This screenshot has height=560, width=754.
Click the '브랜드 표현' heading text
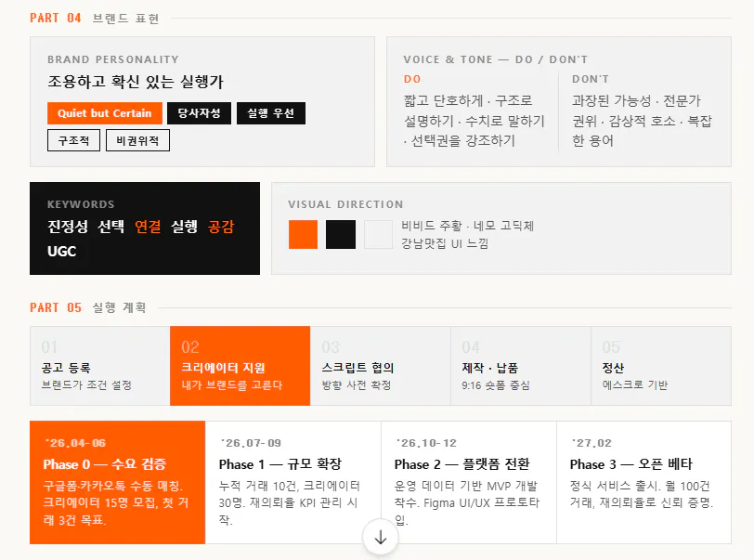(125, 19)
